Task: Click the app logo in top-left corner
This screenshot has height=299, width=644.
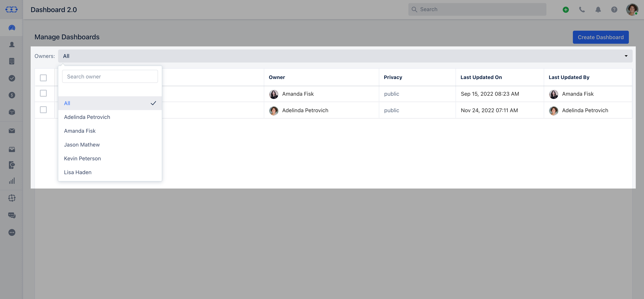Action: coord(12,10)
